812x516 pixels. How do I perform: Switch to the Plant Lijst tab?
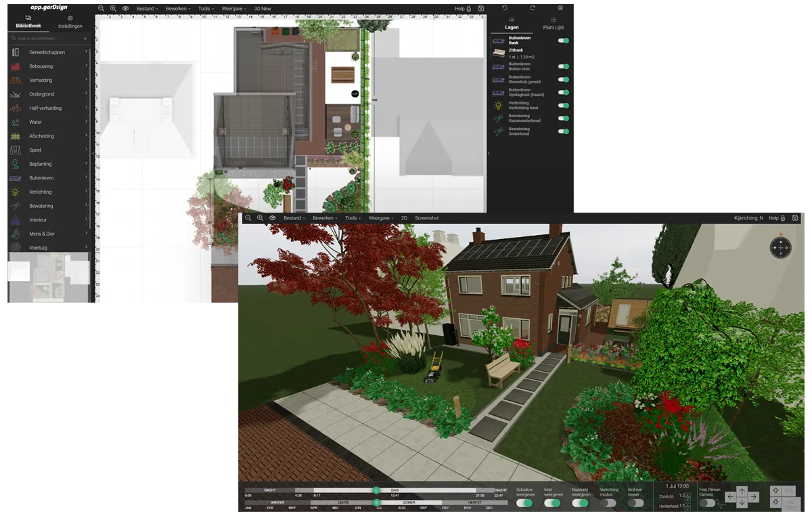click(x=554, y=24)
